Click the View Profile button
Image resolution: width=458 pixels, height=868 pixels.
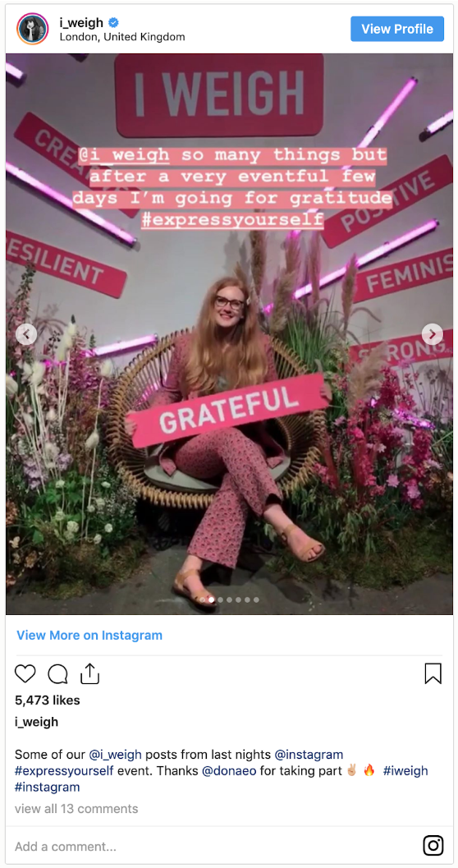click(397, 29)
